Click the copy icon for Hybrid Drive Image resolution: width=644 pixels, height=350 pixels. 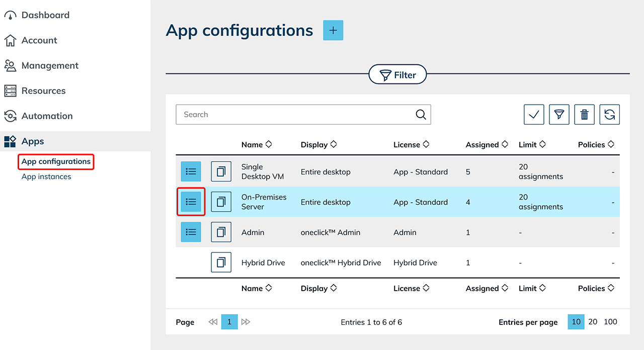221,262
